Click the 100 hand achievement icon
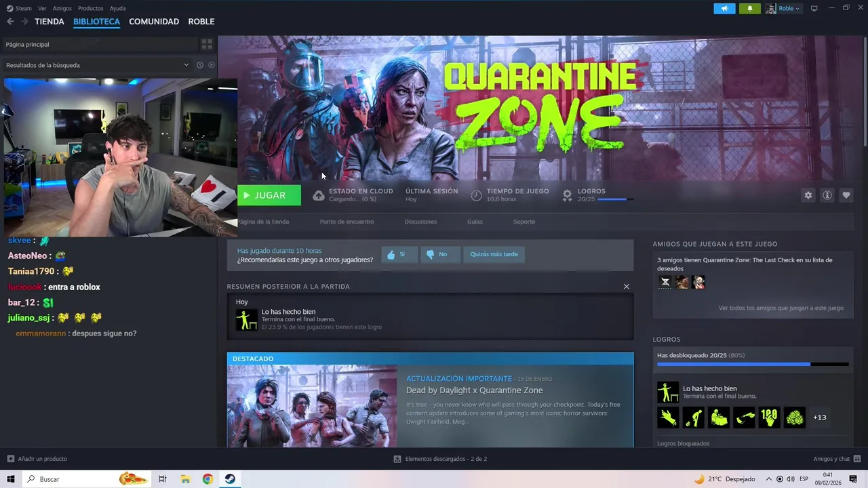Screen dimensions: 868x488 point(770,417)
